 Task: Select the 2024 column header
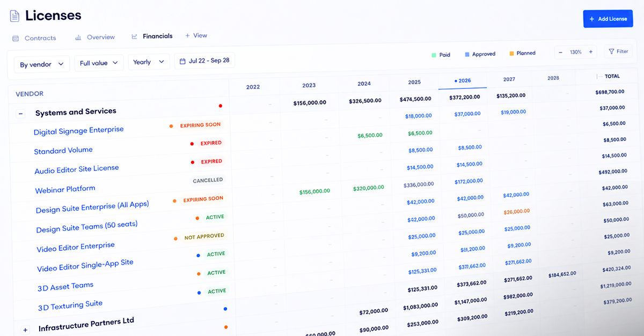click(x=364, y=84)
